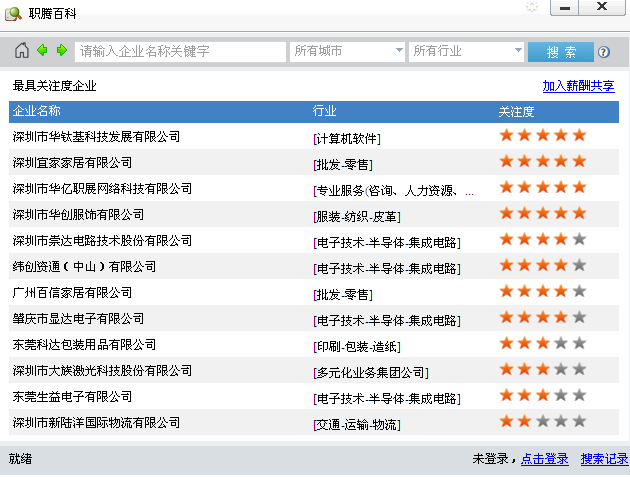Click star rating of 东莞科达包装用品
The image size is (630, 477).
[x=543, y=343]
